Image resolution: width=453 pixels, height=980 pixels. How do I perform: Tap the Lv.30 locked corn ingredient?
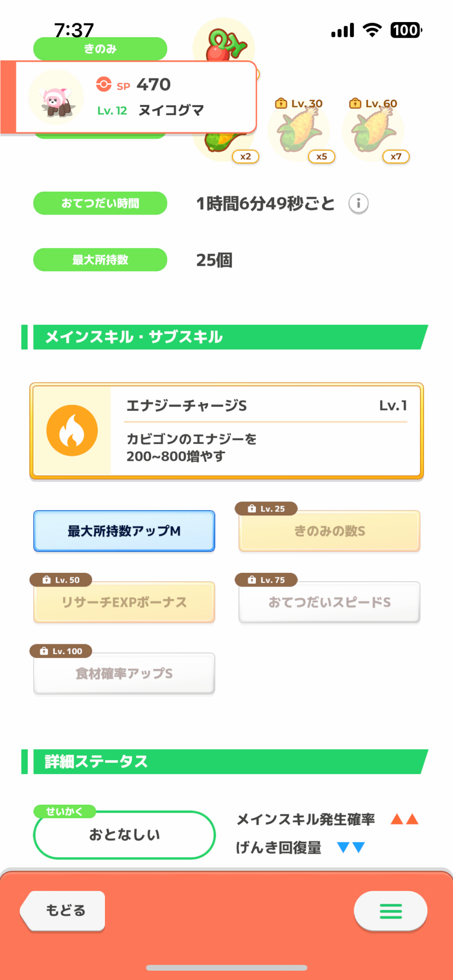pos(299,130)
